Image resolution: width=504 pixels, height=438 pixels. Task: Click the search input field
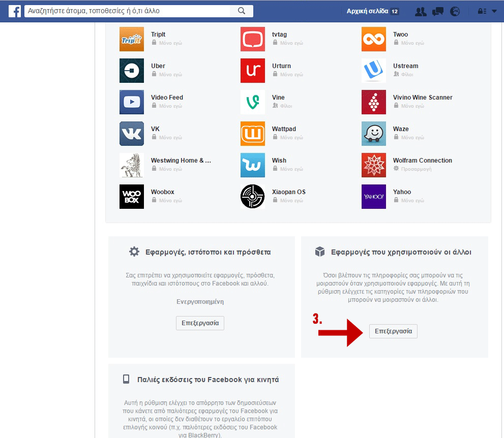coord(127,11)
